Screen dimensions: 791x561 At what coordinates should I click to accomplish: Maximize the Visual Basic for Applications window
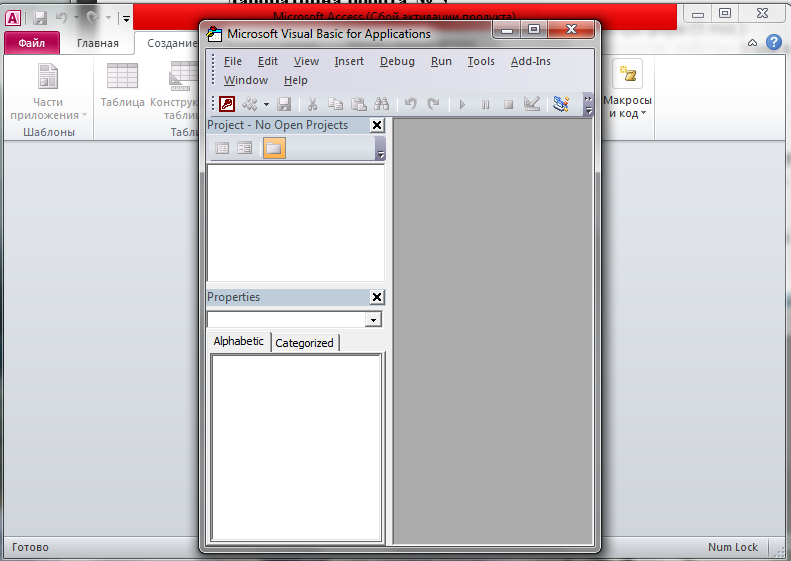coord(534,29)
